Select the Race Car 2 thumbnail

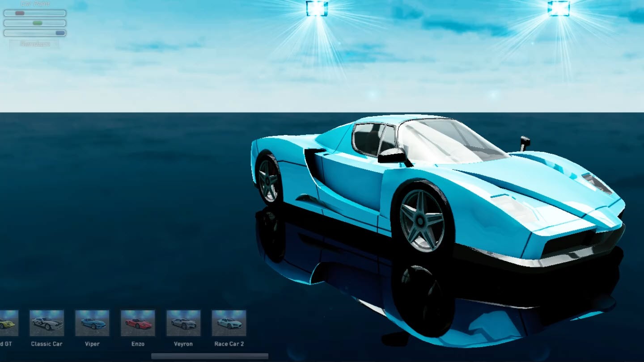[x=229, y=323]
